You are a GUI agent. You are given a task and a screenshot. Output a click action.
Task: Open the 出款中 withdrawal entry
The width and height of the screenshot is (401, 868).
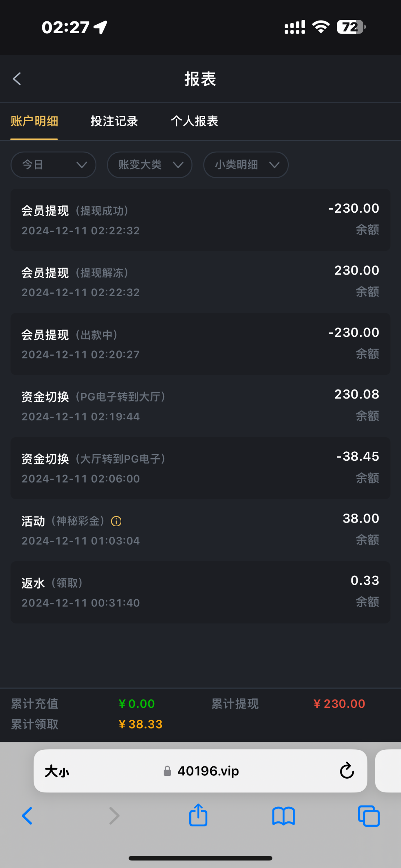click(x=200, y=344)
